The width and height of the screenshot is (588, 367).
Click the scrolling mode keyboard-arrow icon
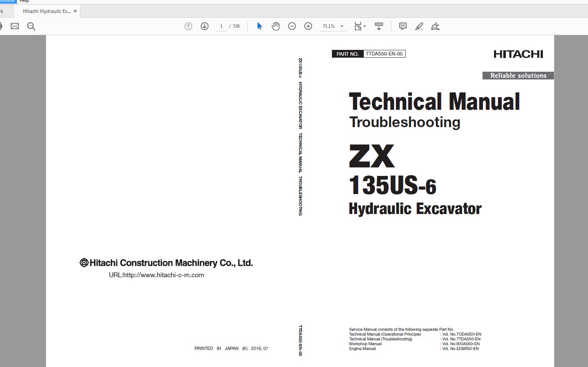point(379,26)
